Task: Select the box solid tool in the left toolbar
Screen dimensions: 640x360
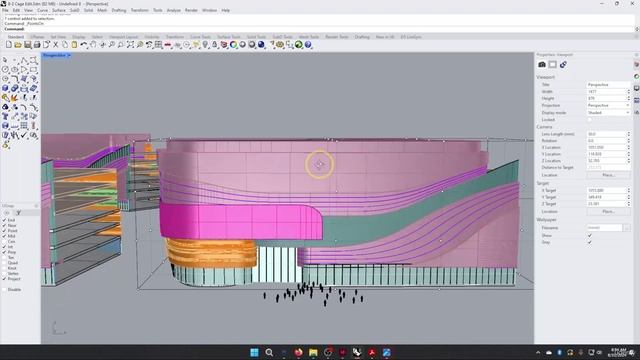Action: click(x=5, y=88)
